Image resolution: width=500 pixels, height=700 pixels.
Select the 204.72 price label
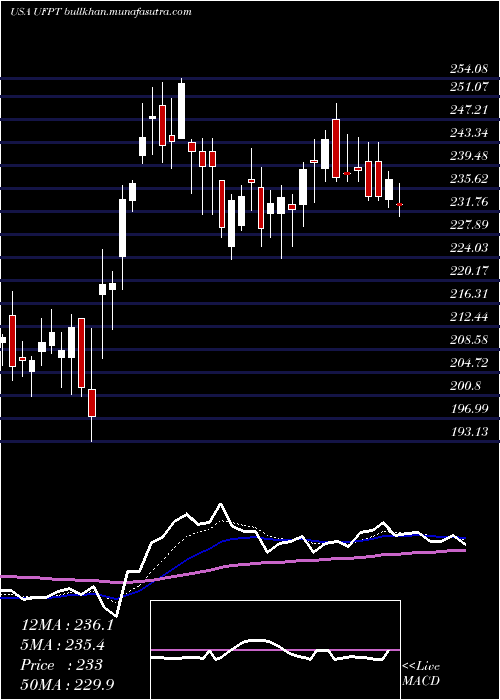coord(467,363)
